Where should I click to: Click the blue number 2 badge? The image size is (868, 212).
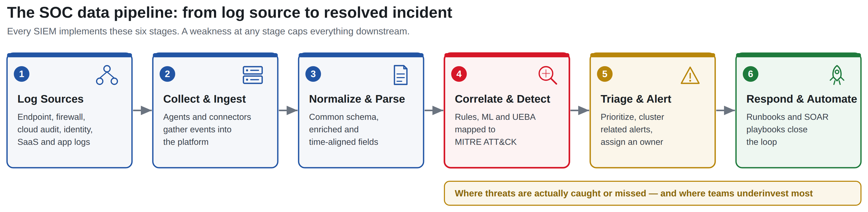[167, 74]
